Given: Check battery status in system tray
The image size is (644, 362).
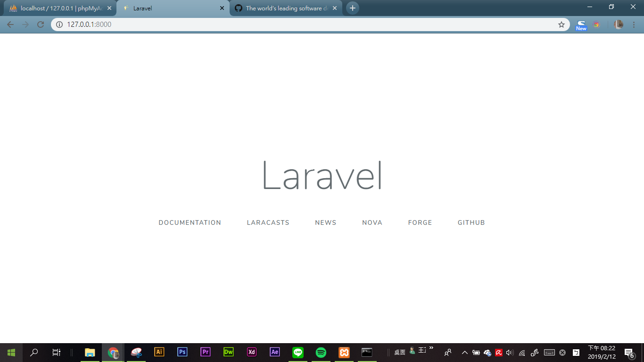Looking at the screenshot, I should point(476,353).
